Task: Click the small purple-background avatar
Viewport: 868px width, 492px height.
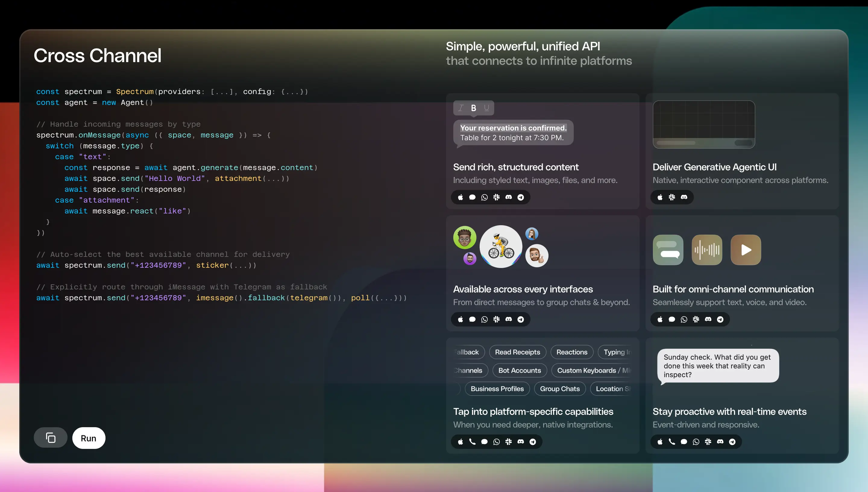Action: point(470,258)
